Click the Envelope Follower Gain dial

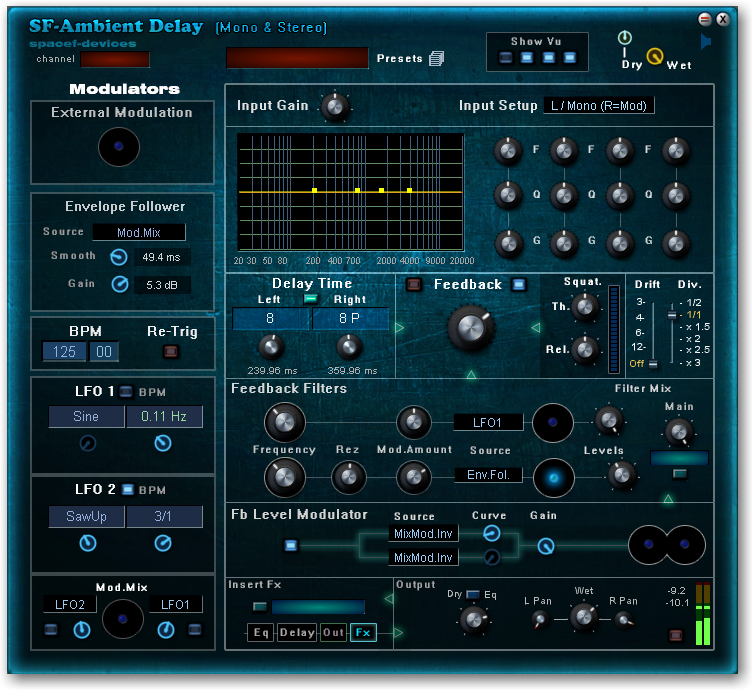click(120, 284)
